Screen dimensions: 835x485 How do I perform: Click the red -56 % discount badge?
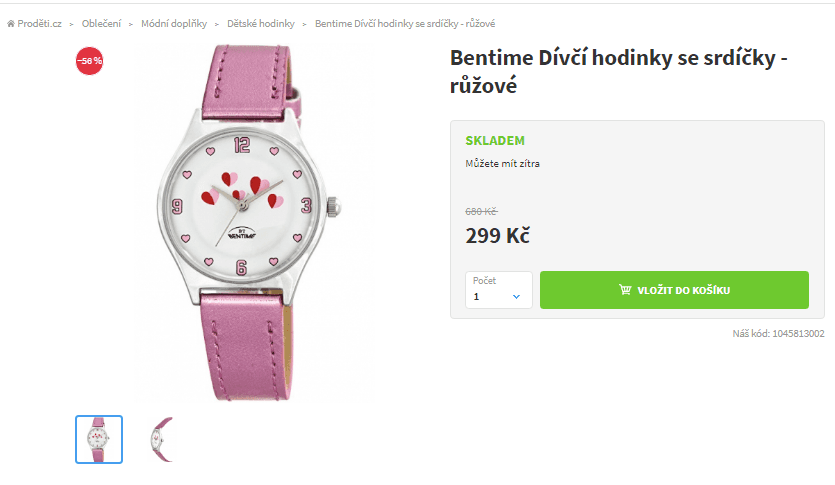click(x=89, y=61)
